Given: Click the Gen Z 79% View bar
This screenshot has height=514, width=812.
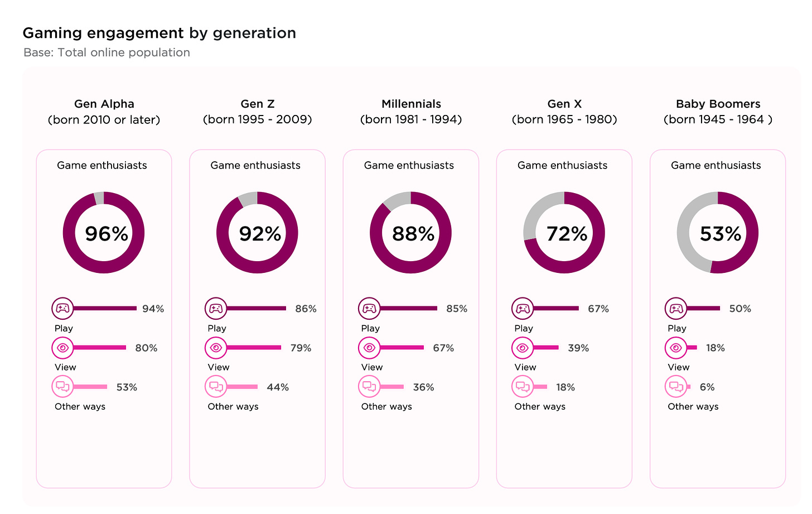Looking at the screenshot, I should point(254,348).
